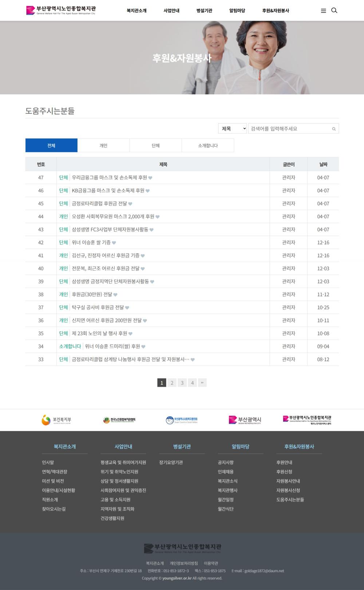Viewport: 364px width, 590px height.
Task: Open post 위너 이승훈 쌀 기증
Action: (x=91, y=242)
